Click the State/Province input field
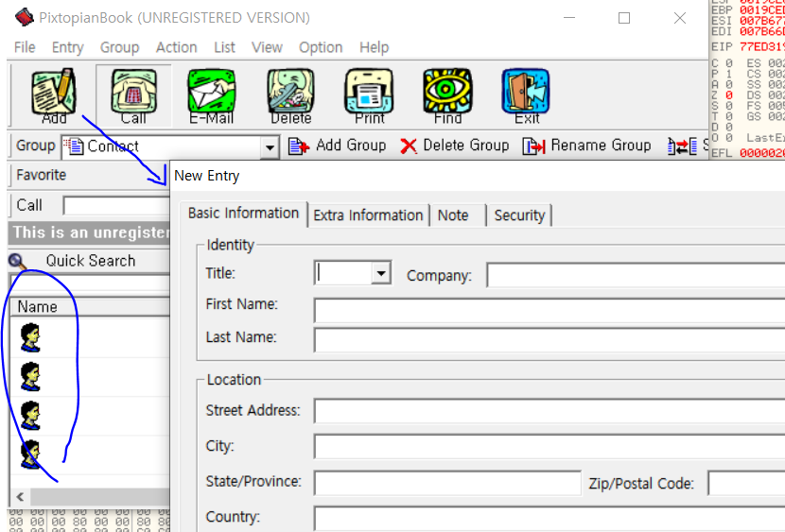The image size is (785, 532). tap(447, 483)
